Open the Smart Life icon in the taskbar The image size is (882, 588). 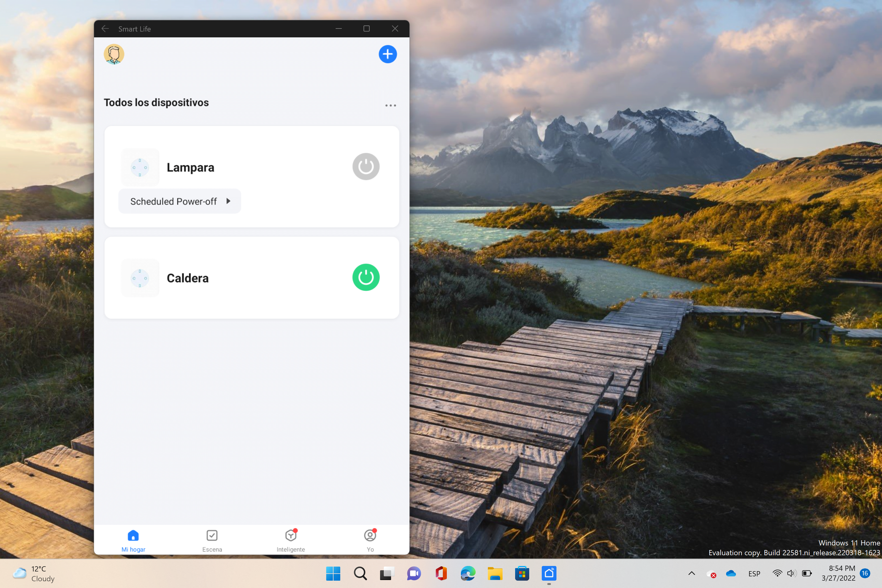(x=548, y=573)
